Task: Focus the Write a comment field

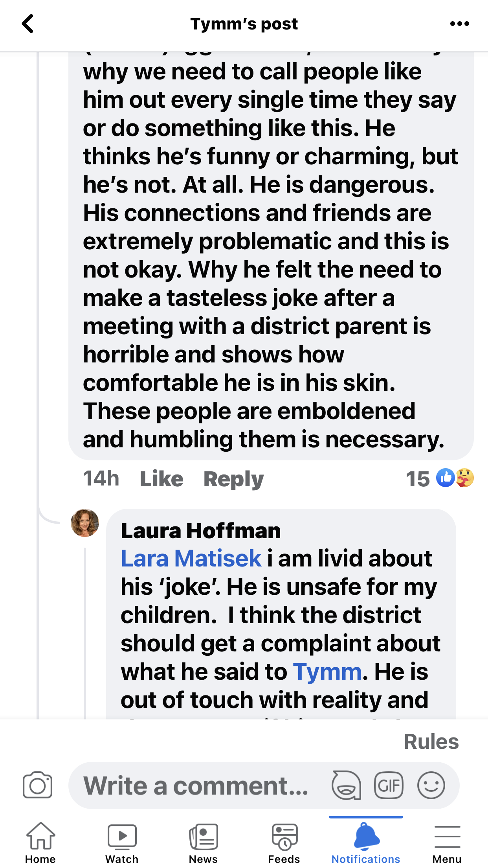Action: coord(196,785)
